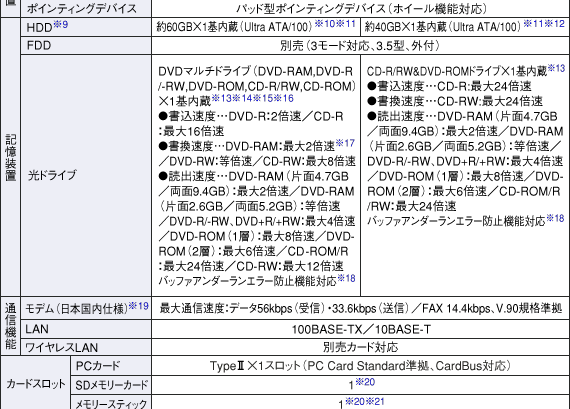Click the vertical 通信機能 category header

pos(11,326)
